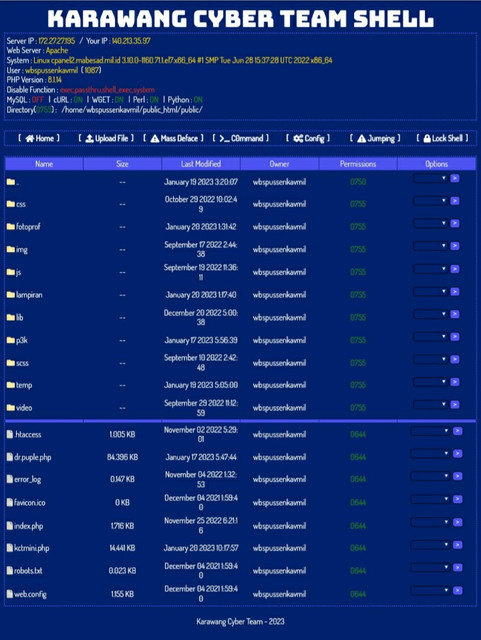Screen dimensions: 481x640
Task: Click the Owner column header
Action: [x=279, y=164]
